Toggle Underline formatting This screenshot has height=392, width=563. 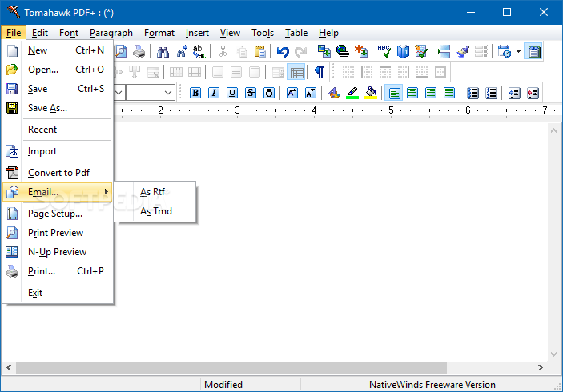tap(232, 94)
